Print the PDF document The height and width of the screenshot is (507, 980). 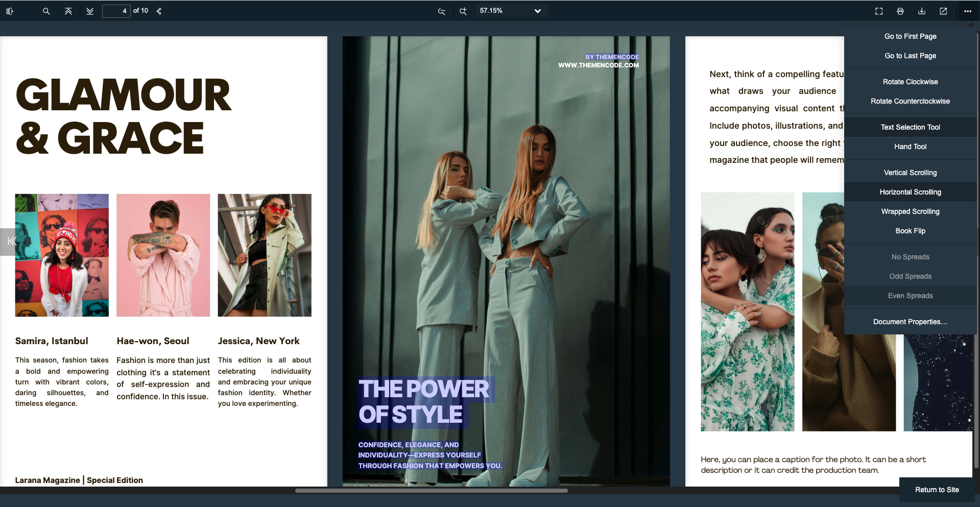900,11
